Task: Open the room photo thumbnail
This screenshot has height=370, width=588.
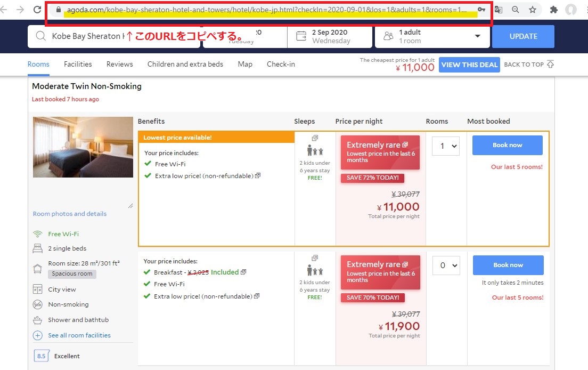Action: [83, 147]
